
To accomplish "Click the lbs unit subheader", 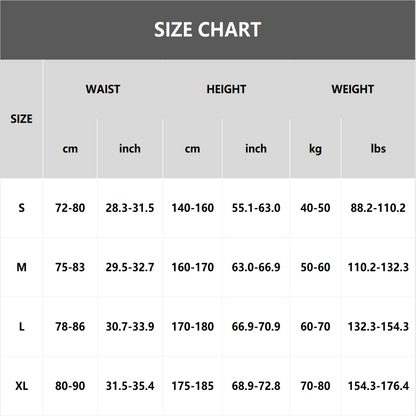I will point(378,149).
